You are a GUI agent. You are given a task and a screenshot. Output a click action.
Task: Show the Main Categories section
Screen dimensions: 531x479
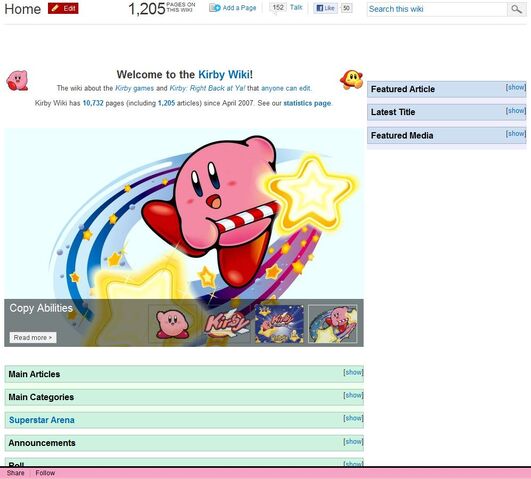click(353, 395)
